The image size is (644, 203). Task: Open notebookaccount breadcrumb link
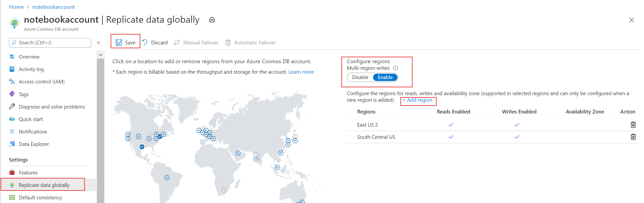[53, 7]
